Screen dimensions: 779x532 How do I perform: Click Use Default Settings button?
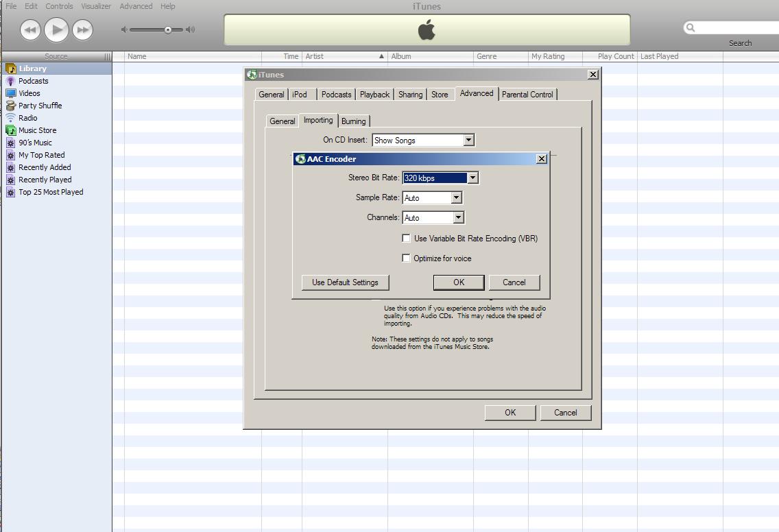[x=346, y=282]
